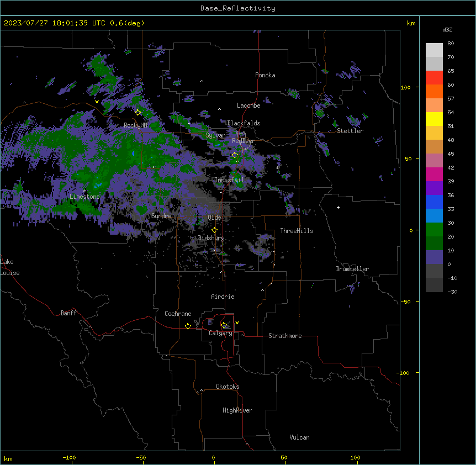Click the Blackfalds city label

[244, 123]
